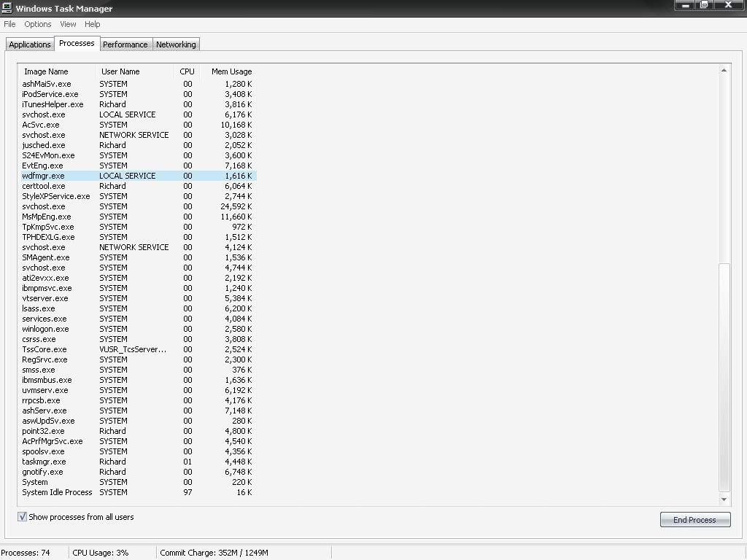This screenshot has height=560, width=747.
Task: Sort by Image Name column header
Action: click(46, 71)
